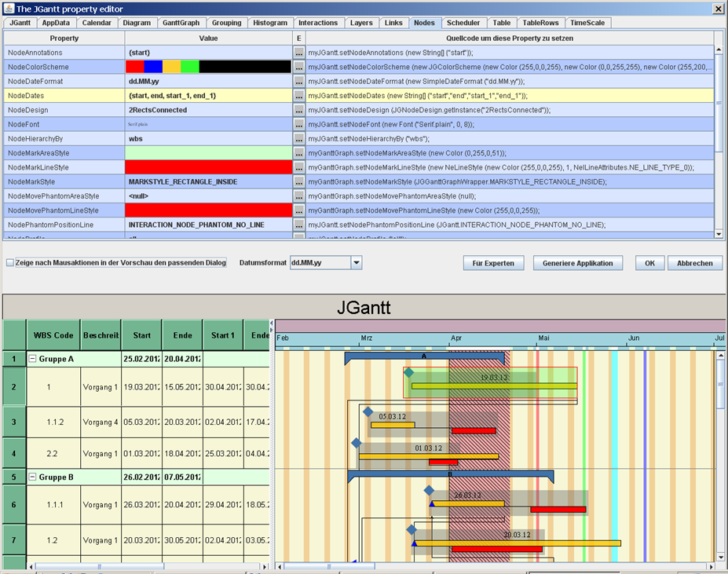728x574 pixels.
Task: Click the Für Experten button
Action: tap(493, 263)
